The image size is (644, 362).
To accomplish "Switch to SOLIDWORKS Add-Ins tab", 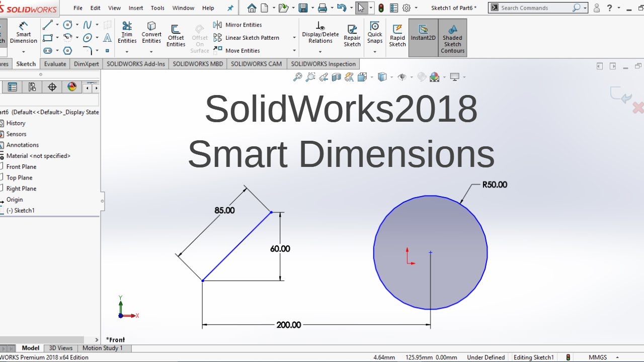I will click(x=136, y=64).
